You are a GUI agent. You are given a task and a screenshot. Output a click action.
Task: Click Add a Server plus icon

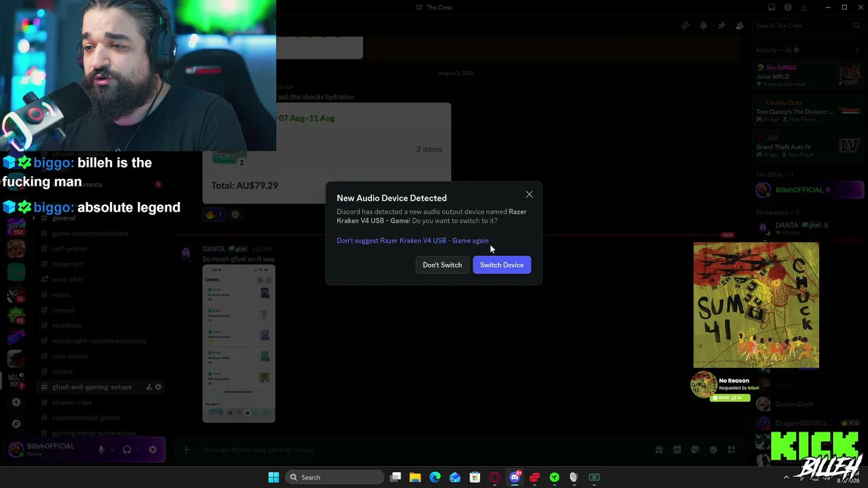16,402
